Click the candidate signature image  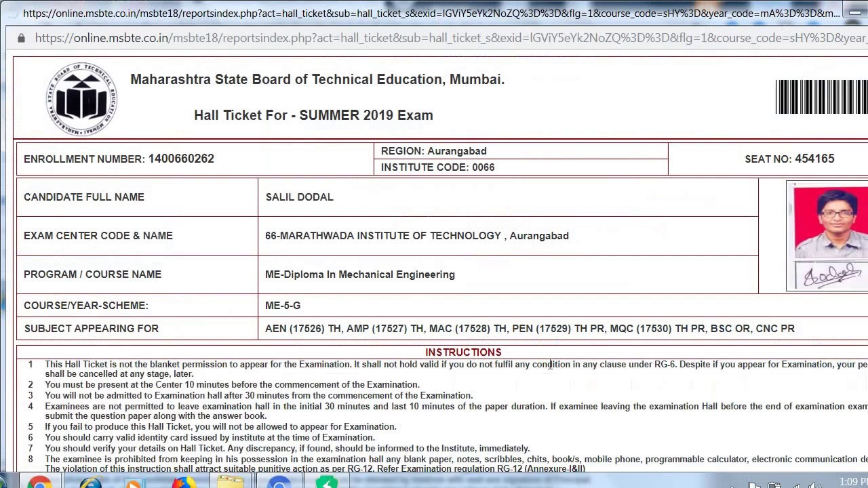point(831,276)
